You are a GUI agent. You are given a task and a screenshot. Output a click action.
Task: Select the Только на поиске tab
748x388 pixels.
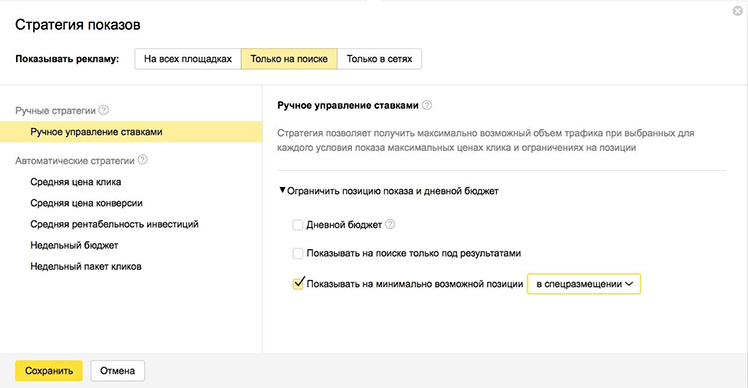click(289, 59)
